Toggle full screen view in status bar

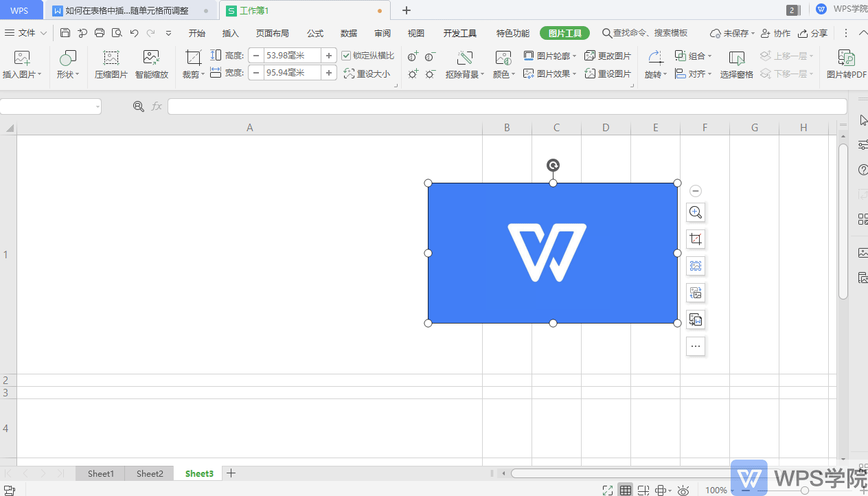tap(608, 490)
